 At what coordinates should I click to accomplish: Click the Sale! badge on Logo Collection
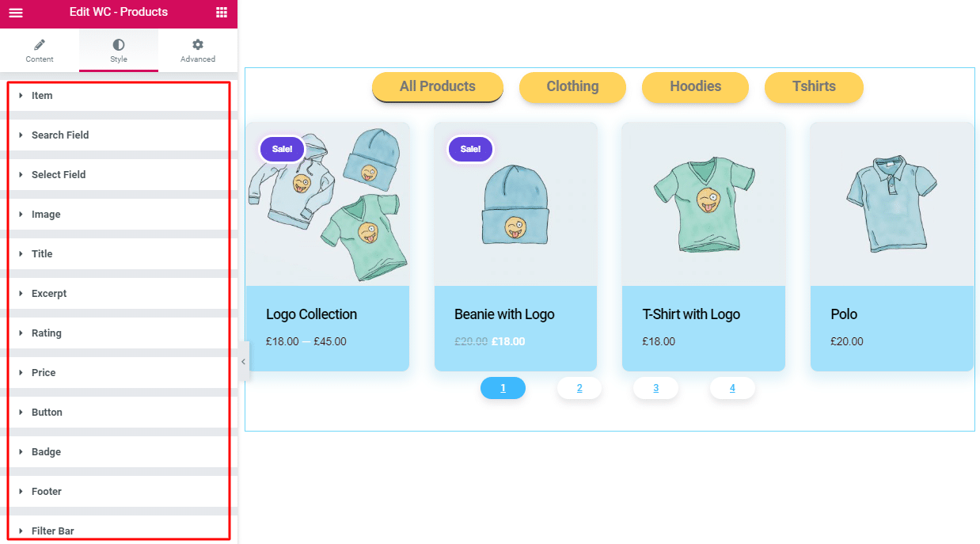(x=282, y=149)
